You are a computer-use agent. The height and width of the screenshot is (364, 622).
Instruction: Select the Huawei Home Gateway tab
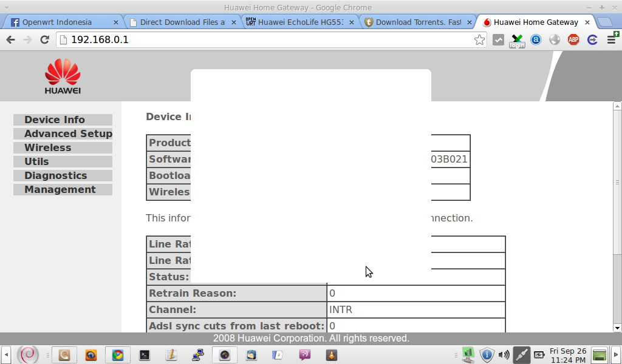[x=536, y=22]
